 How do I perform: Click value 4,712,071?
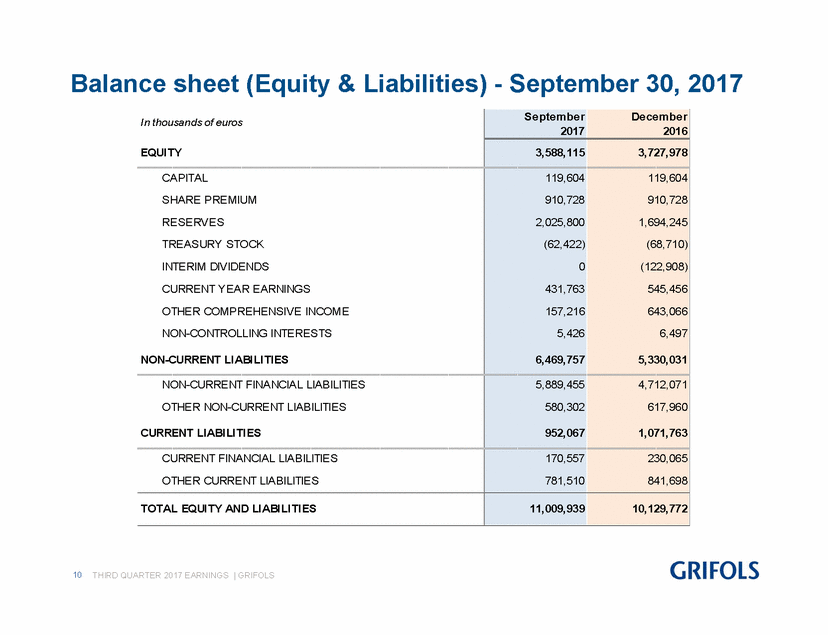coord(663,385)
